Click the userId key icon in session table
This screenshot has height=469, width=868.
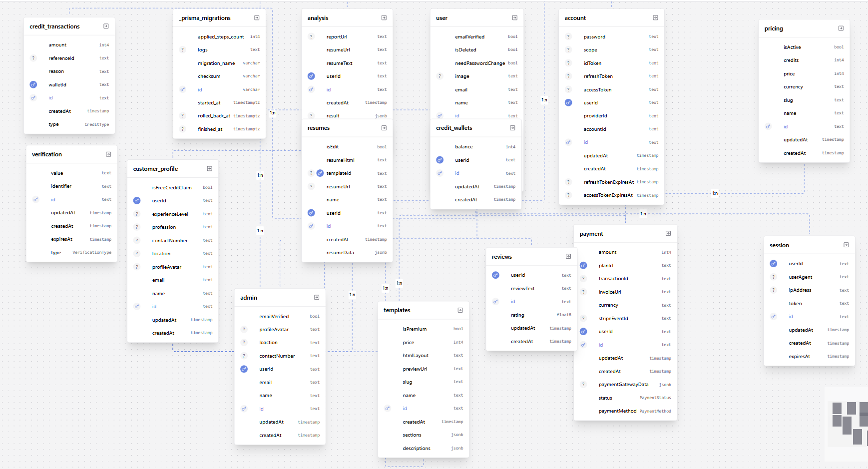[x=774, y=263]
